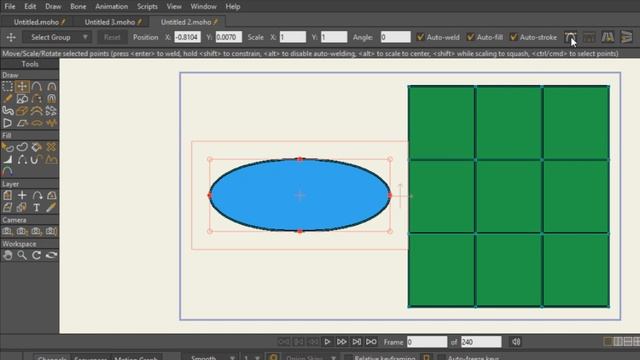Click the jump to end button
Screen dimensions: 640x360
tap(371, 342)
